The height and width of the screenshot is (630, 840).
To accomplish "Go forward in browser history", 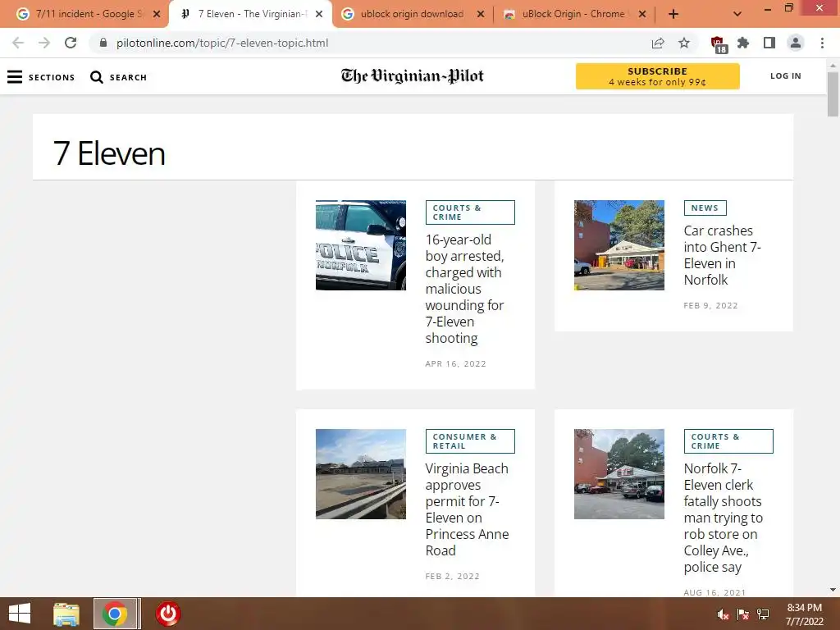I will pos(44,43).
